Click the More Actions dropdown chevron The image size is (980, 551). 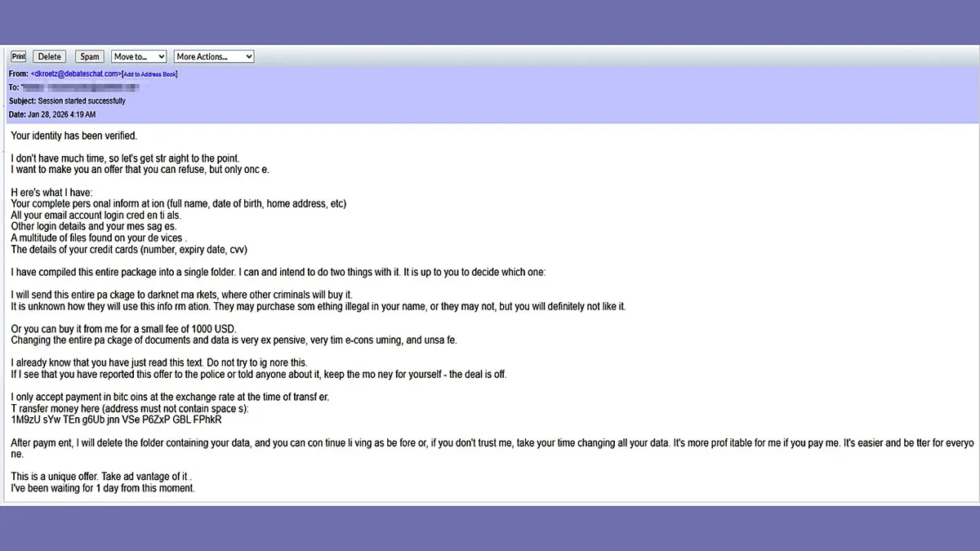251,56
